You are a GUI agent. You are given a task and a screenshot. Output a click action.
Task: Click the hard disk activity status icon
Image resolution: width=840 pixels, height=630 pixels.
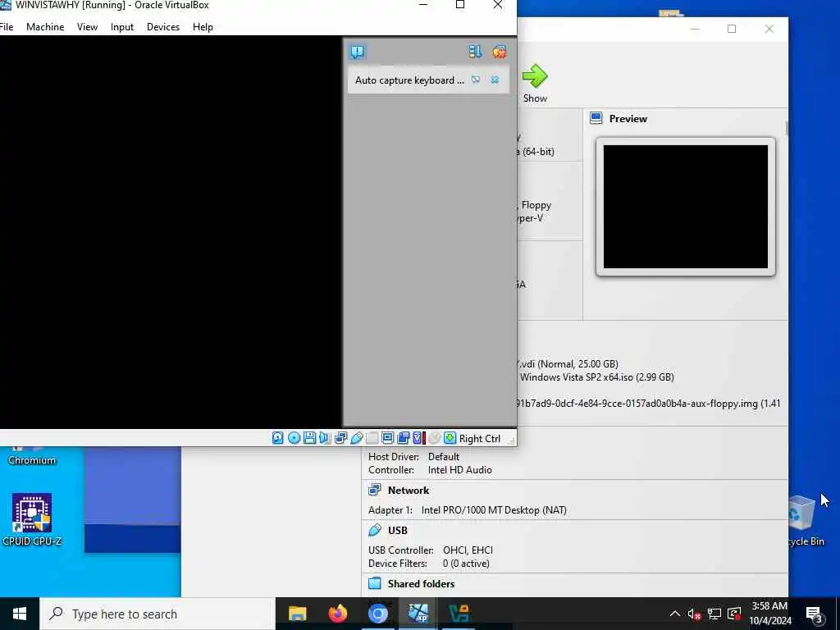(x=277, y=438)
